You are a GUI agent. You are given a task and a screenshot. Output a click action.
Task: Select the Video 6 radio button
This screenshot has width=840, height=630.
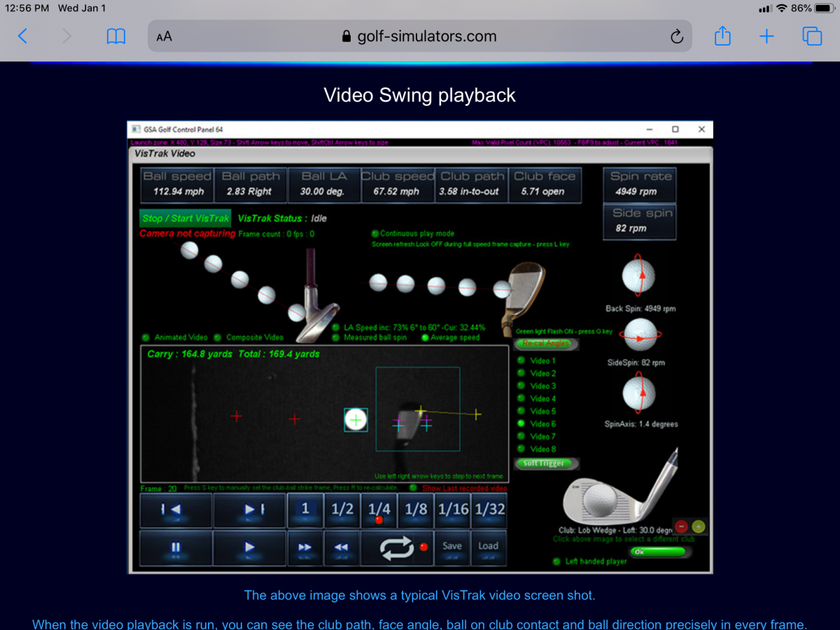[x=521, y=423]
